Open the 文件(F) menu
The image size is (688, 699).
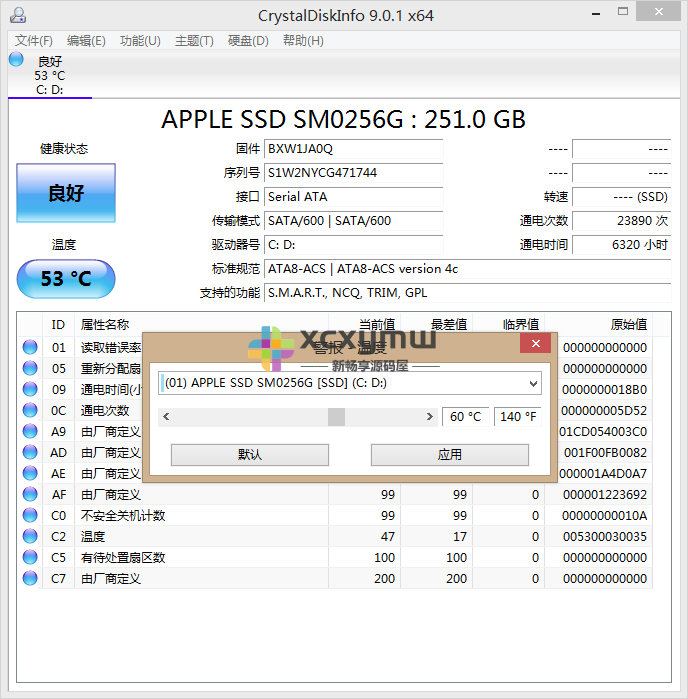pyautogui.click(x=33, y=41)
